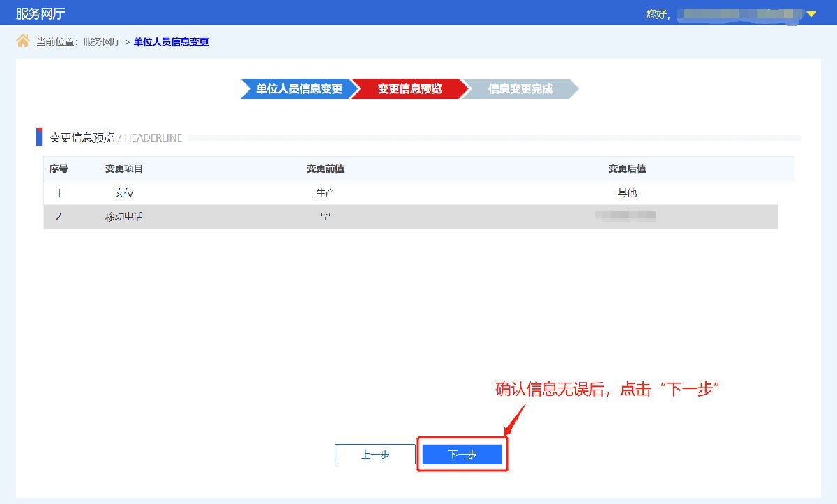
Task: Click the 上一步 button
Action: [375, 455]
